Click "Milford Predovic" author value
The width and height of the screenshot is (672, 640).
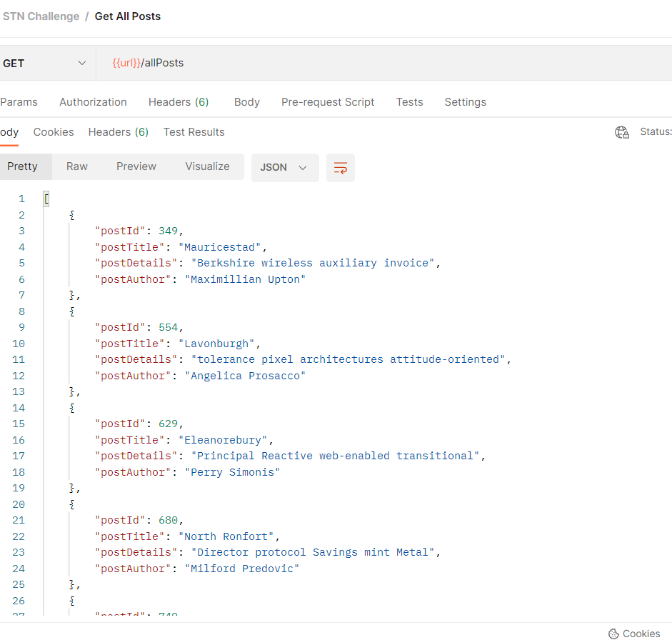click(242, 569)
